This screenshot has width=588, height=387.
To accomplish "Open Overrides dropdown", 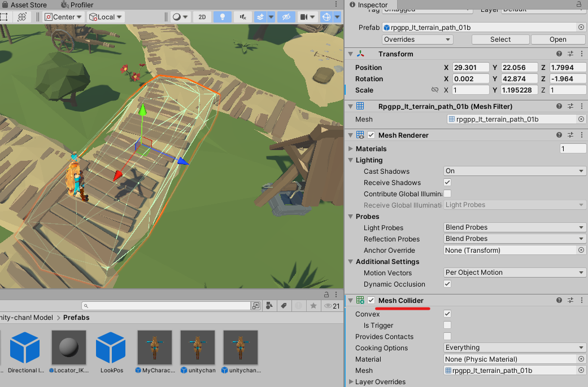I will tap(417, 39).
